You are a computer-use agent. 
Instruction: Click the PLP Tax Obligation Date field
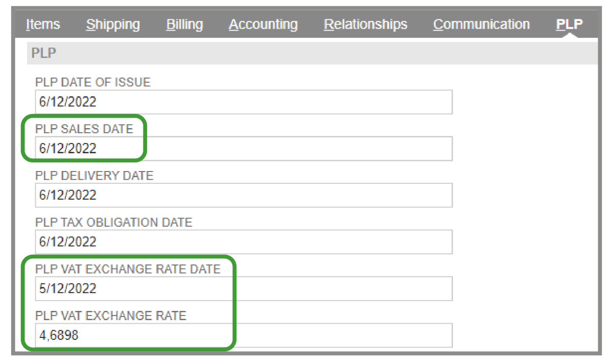pos(244,242)
